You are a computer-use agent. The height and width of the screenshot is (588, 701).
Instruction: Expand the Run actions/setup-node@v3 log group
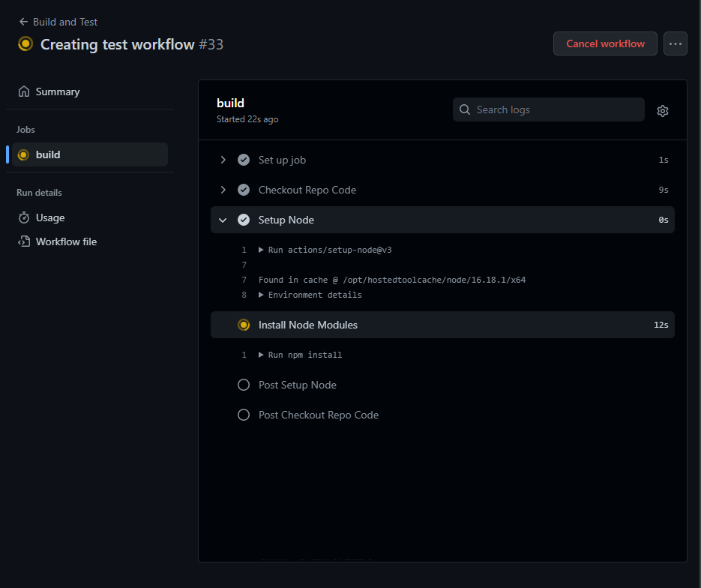(261, 250)
